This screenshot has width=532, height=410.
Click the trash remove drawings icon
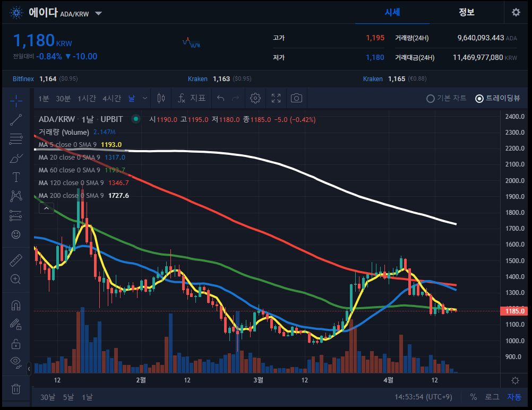(16, 389)
